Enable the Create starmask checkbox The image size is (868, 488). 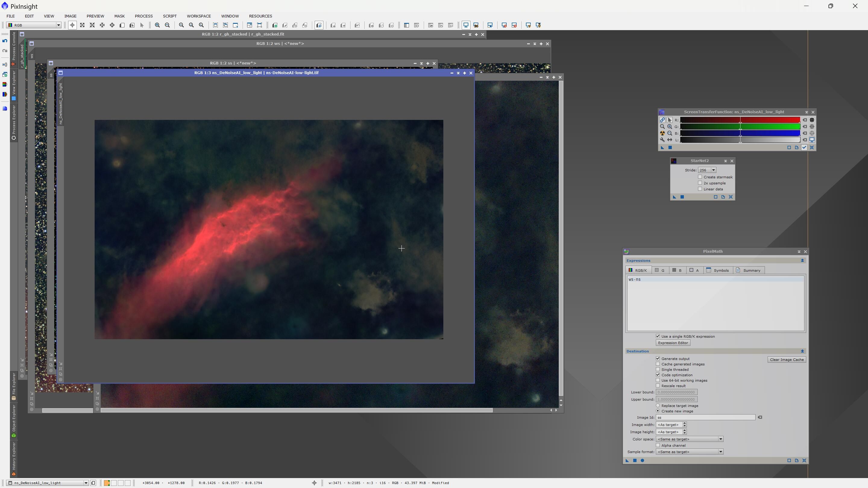[x=700, y=177]
